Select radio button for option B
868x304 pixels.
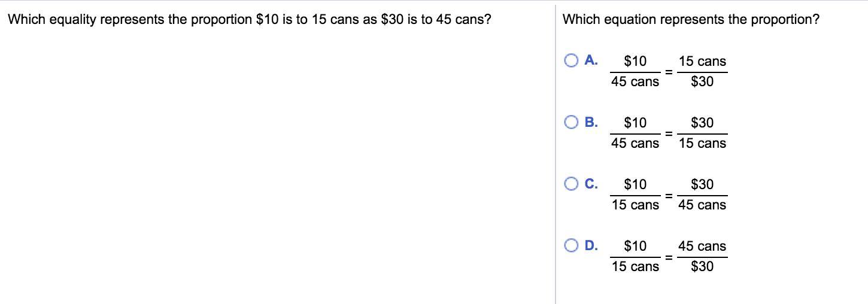(x=572, y=122)
